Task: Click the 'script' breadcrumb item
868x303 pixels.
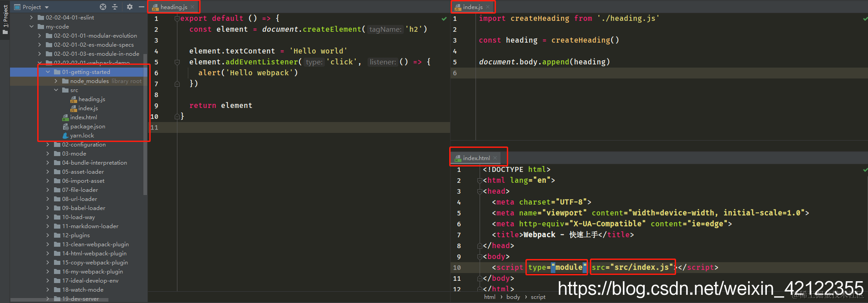Action: point(538,297)
